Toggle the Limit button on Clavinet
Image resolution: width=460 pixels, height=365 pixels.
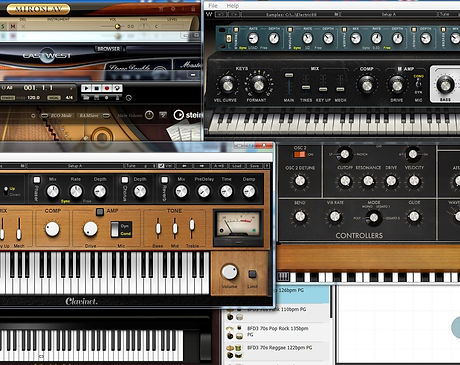point(252,274)
